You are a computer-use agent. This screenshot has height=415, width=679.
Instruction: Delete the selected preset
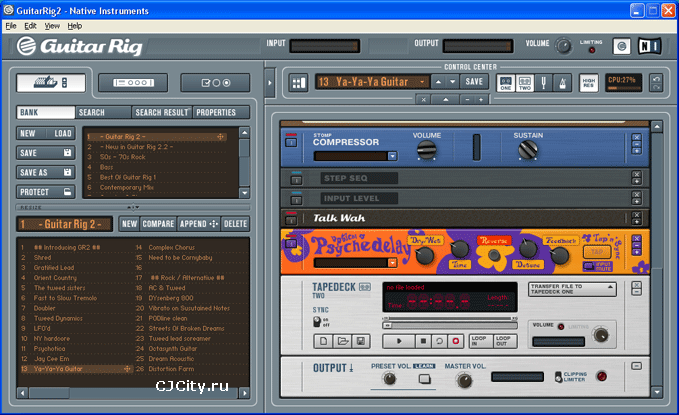236,224
